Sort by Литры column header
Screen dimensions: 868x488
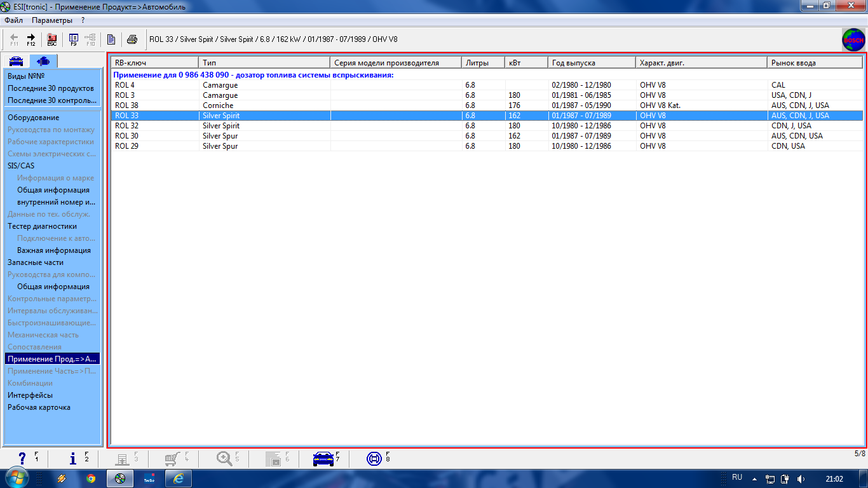[484, 63]
